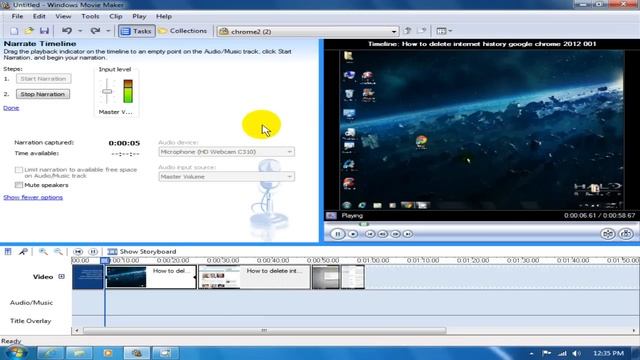Step to the previous frame
The width and height of the screenshot is (640, 360).
point(383,234)
